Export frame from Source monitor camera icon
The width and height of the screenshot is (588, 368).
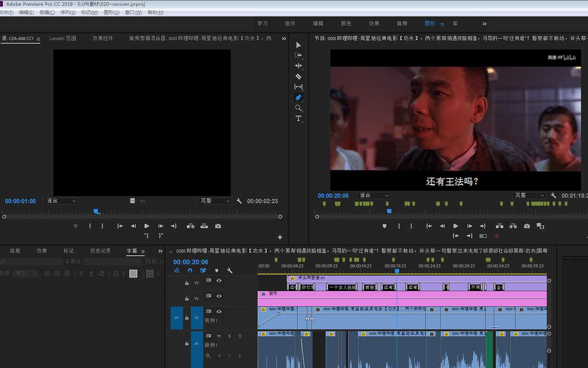(x=218, y=226)
